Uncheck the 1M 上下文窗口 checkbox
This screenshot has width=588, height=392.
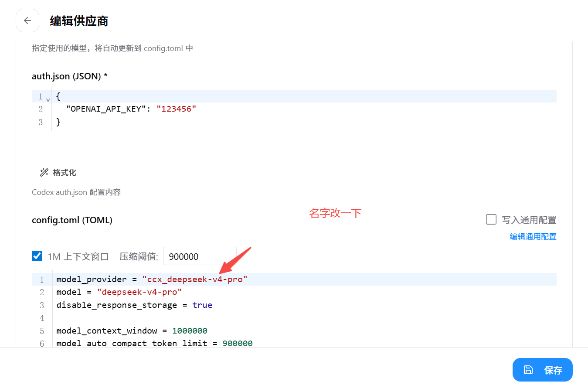coord(37,256)
